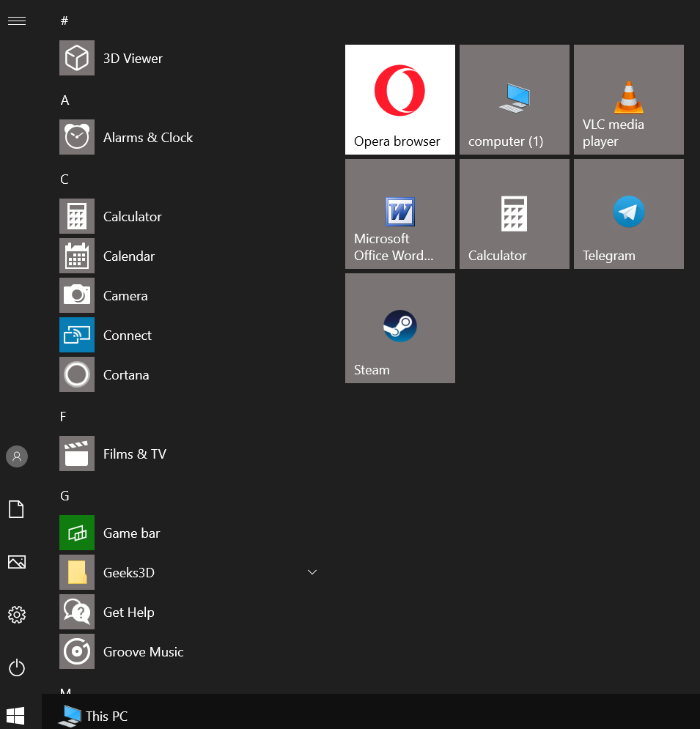The width and height of the screenshot is (700, 729).
Task: Launch the Camera app icon
Action: [x=77, y=295]
